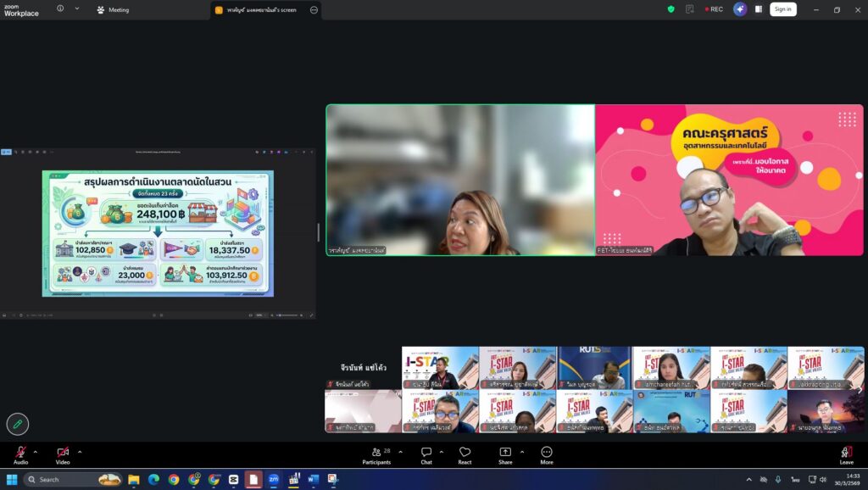Open the Participants panel

376,454
